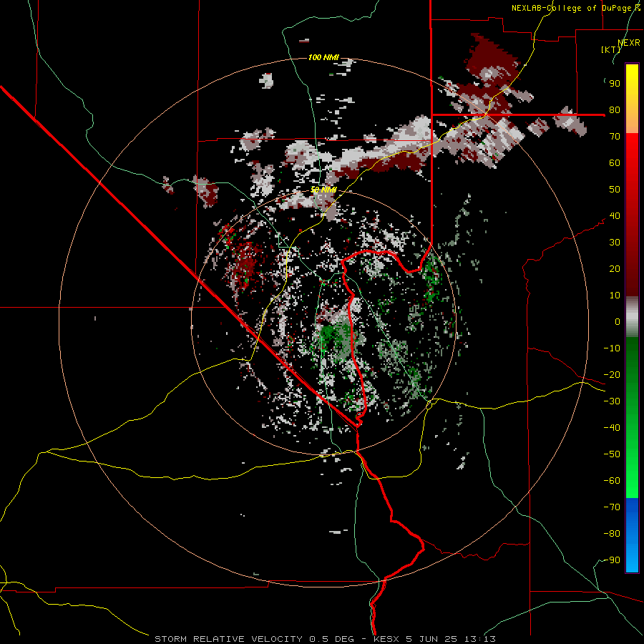The height and width of the screenshot is (644, 644).
Task: Click the -70 value on the velocity scale
Action: pos(612,507)
